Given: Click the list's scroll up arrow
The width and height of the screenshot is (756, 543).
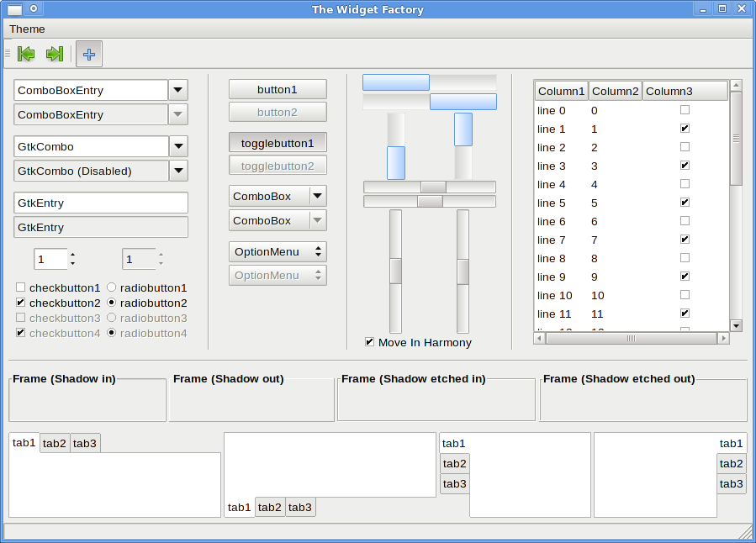Looking at the screenshot, I should [736, 85].
